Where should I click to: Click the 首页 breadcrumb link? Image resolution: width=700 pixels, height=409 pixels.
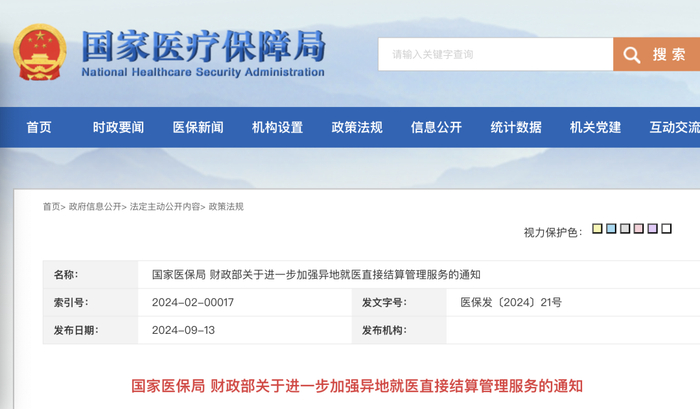tap(51, 206)
